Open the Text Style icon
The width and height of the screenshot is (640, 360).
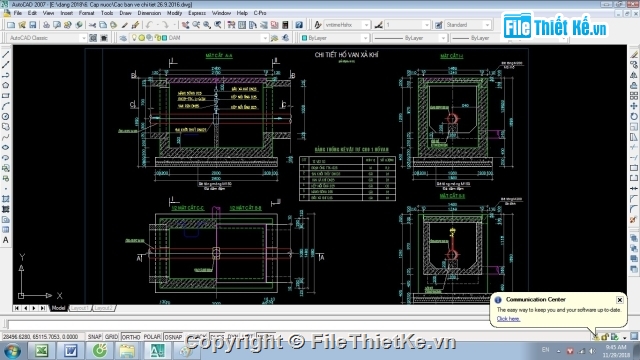point(318,25)
